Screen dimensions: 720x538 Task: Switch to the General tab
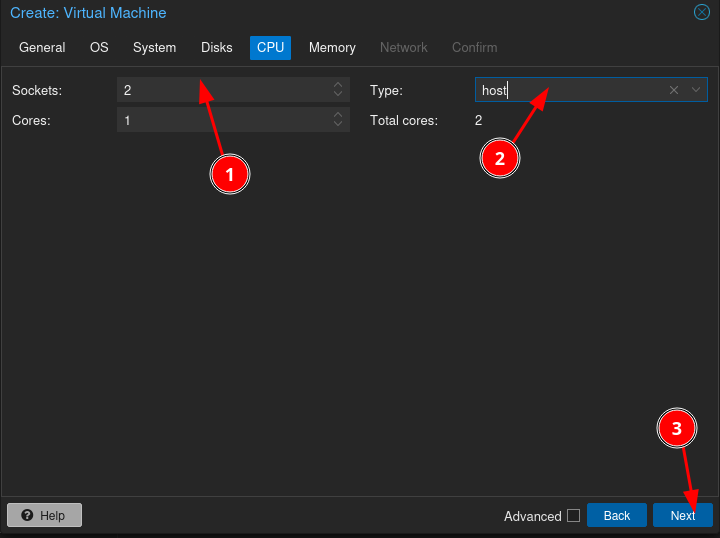[x=42, y=48]
